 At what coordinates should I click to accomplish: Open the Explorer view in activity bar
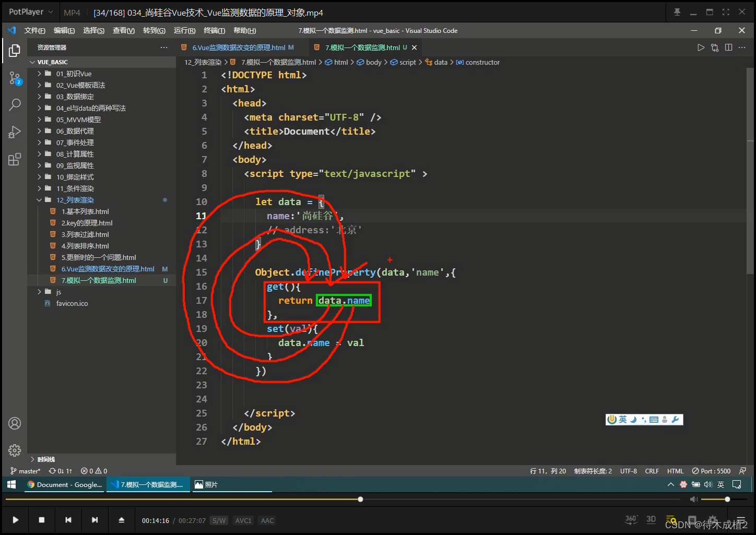tap(15, 51)
